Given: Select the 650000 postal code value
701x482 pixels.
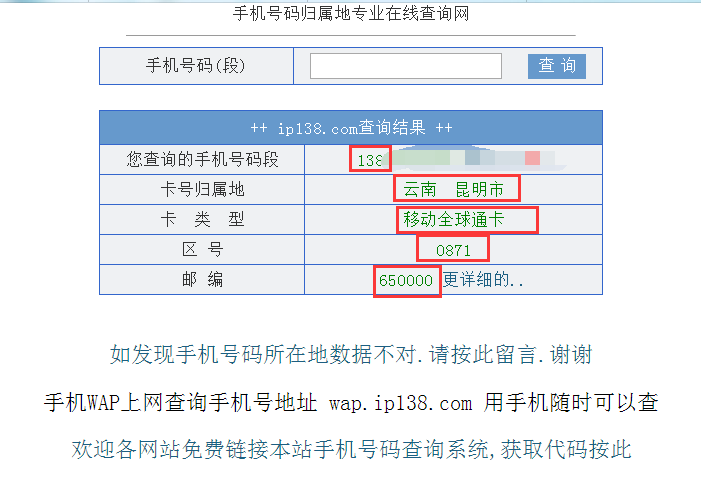Looking at the screenshot, I should [407, 281].
